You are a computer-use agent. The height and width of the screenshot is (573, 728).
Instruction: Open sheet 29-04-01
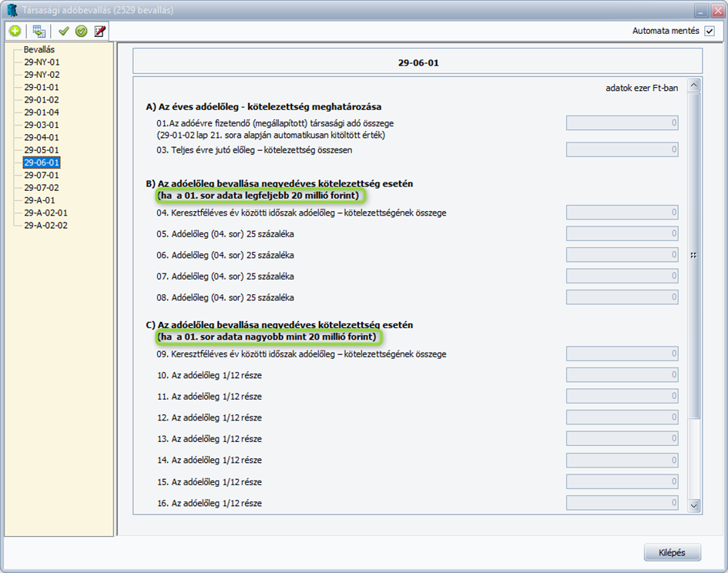42,137
